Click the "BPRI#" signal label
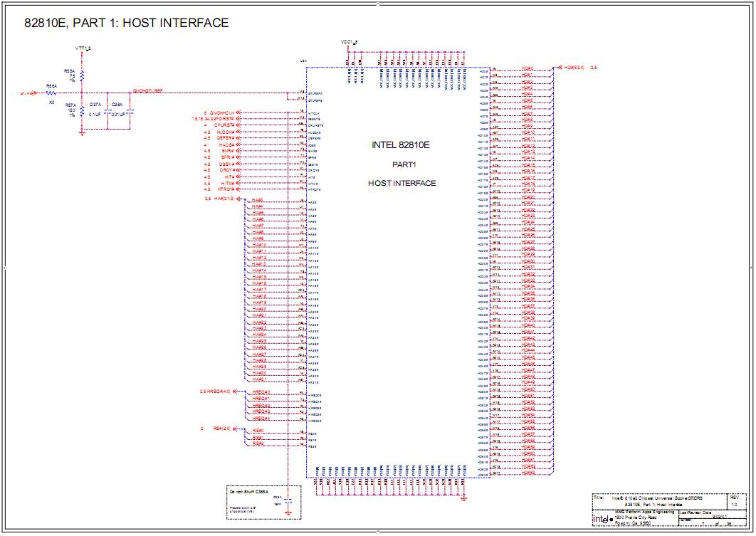Image resolution: width=756 pixels, height=536 pixels. click(228, 157)
